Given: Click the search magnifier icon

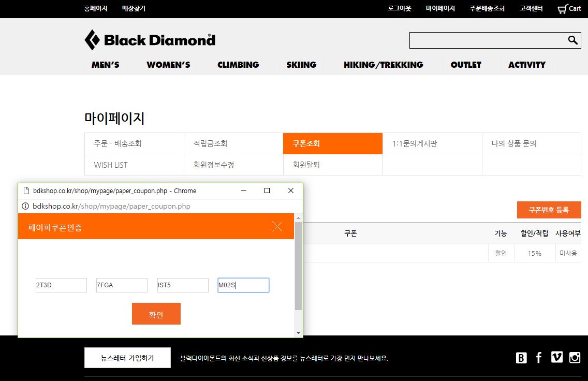Looking at the screenshot, I should coord(572,40).
